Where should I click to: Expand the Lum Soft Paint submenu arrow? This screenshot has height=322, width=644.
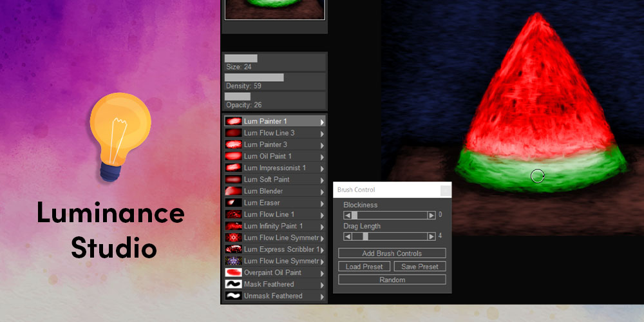point(322,180)
